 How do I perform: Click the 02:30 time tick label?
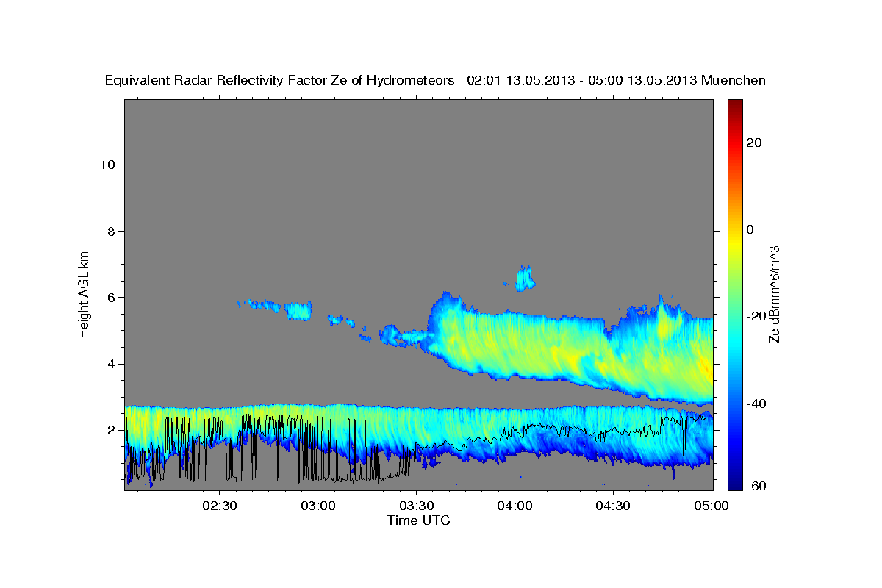tap(219, 506)
